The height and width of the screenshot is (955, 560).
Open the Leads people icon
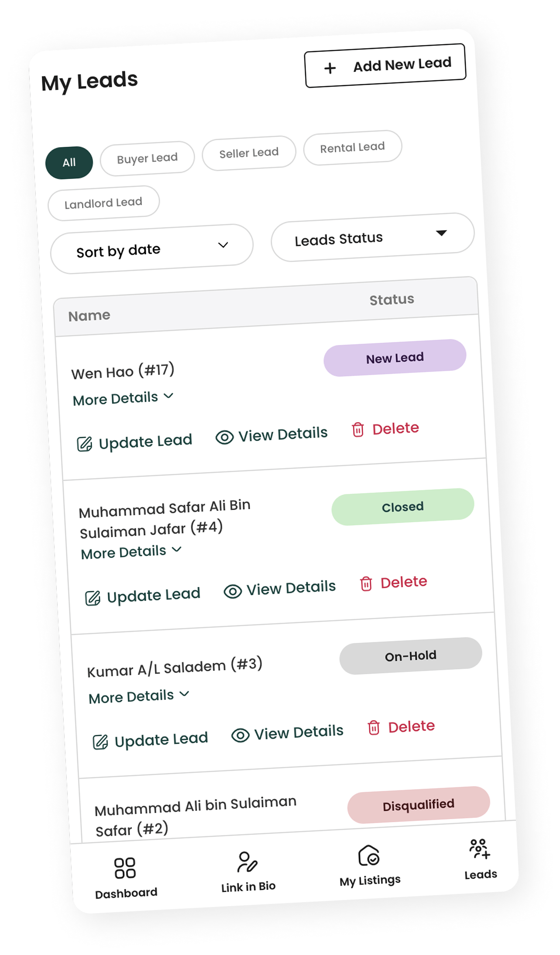click(x=479, y=849)
